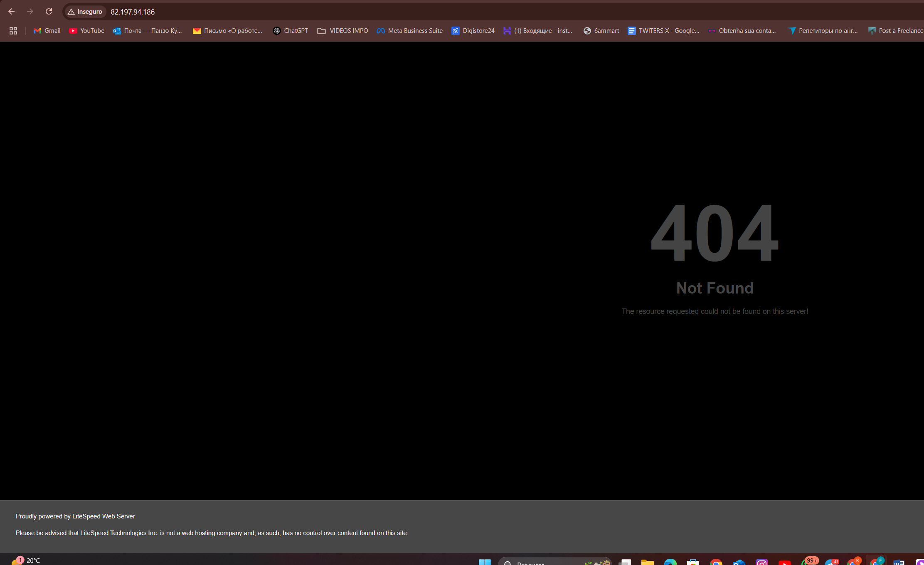Open the TWITERS X - Google... bookmark
Screen dimensions: 924x565
pos(663,31)
